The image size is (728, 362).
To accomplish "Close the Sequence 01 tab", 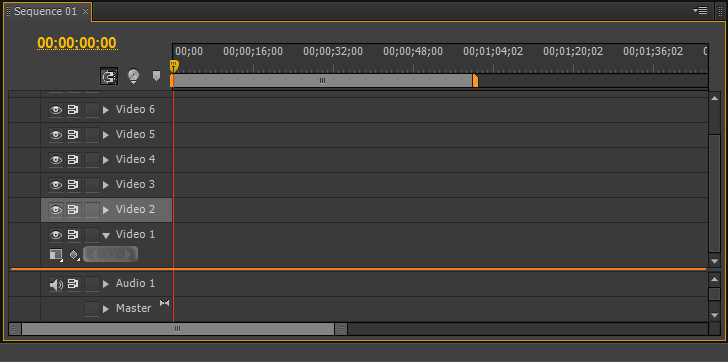I will (x=85, y=12).
